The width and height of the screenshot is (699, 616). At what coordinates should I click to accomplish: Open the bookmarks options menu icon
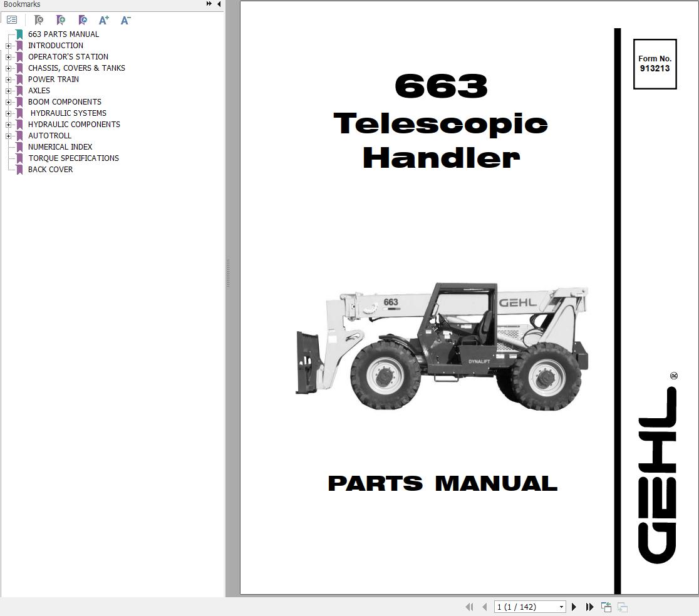12,20
